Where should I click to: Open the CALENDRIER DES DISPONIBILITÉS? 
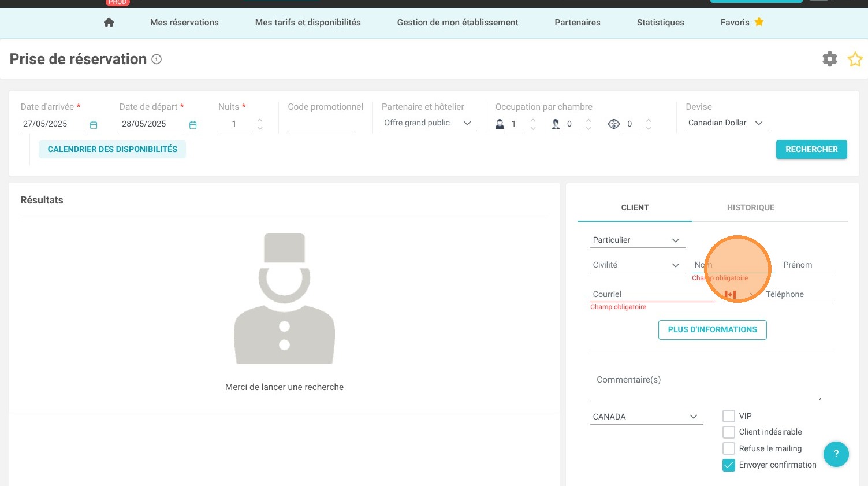[113, 149]
